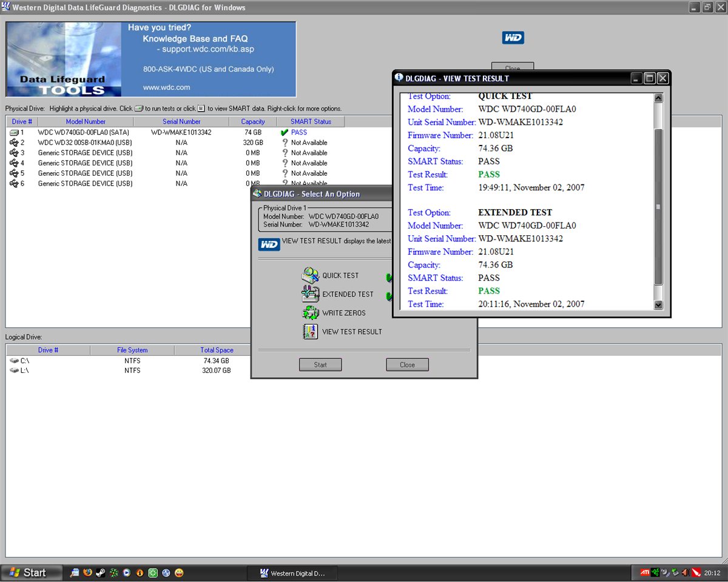Select the EXTENDED TEST option label
The image size is (728, 582).
pos(348,294)
